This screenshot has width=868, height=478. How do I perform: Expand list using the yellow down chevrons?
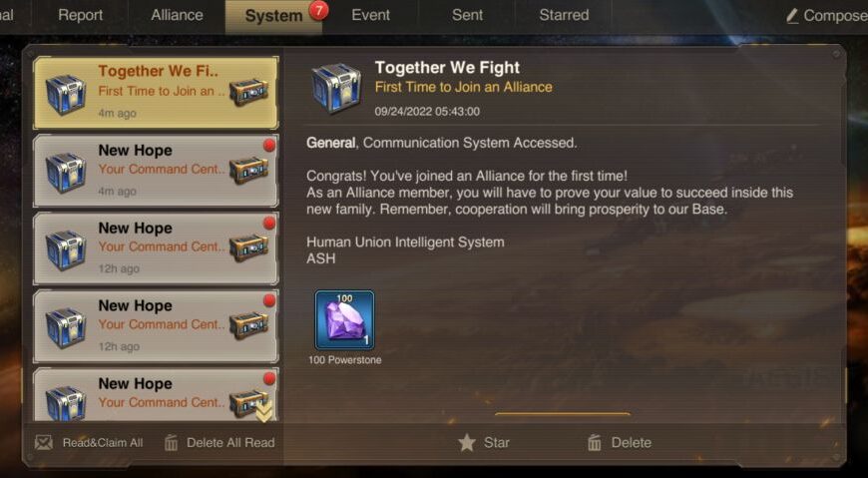264,411
